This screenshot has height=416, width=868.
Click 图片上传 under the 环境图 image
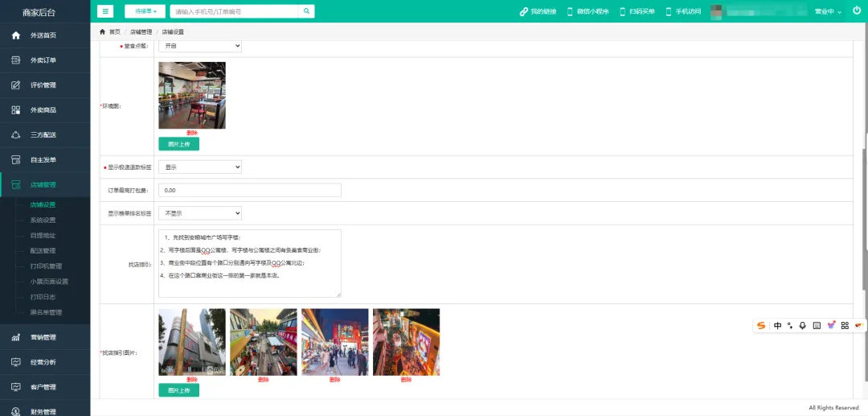tap(178, 144)
